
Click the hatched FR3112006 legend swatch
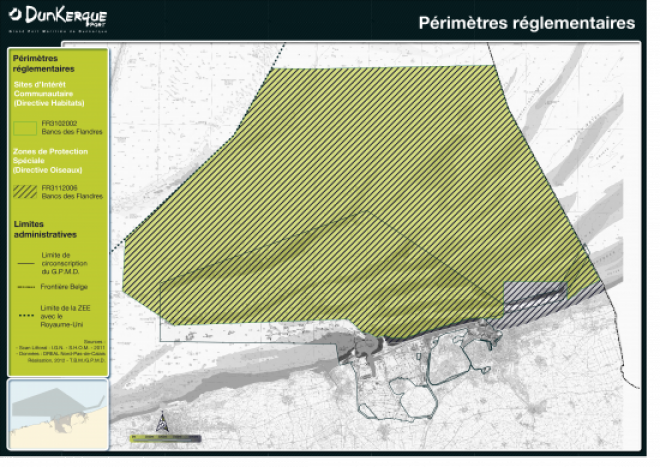pos(25,192)
